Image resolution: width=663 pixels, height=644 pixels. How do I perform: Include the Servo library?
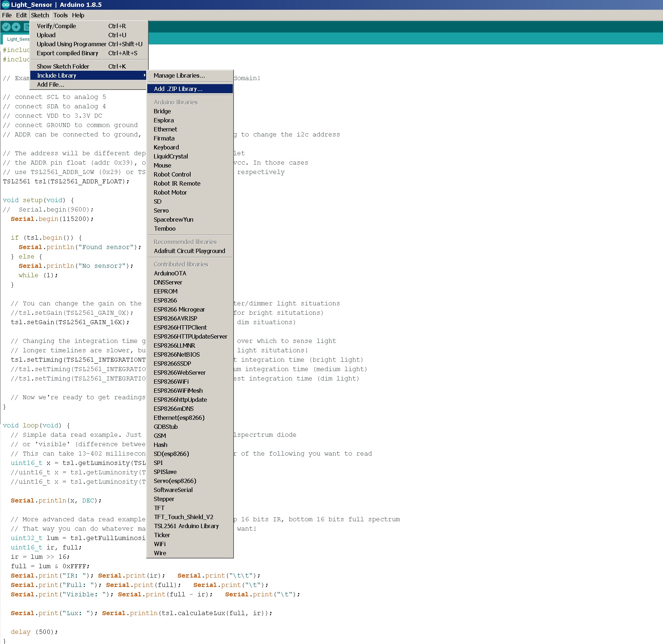click(190, 210)
